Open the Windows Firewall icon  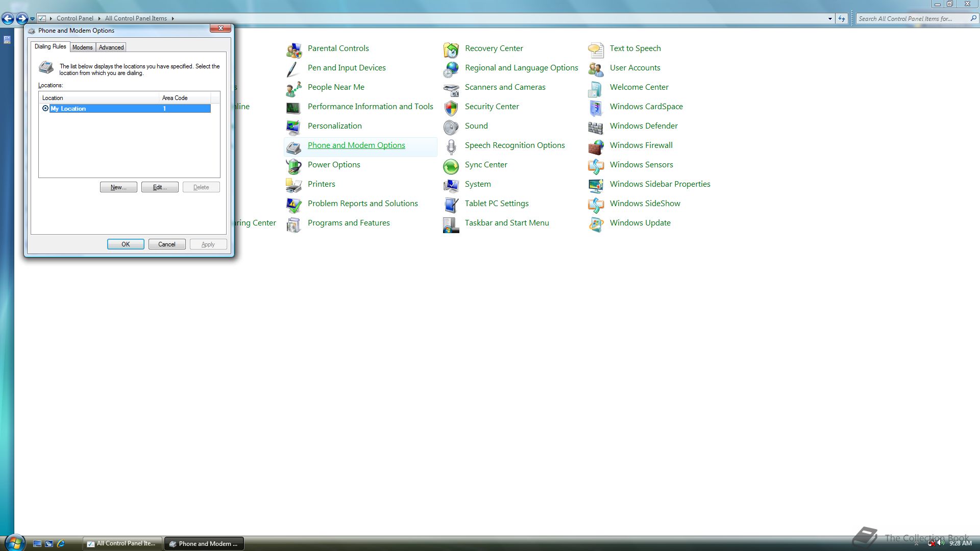[x=596, y=146]
